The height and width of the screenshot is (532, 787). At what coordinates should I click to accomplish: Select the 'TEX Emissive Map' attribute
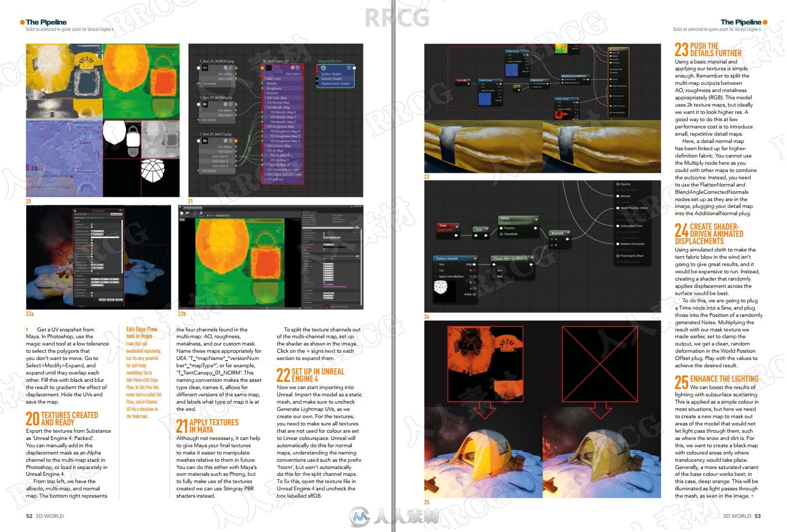pos(279,146)
